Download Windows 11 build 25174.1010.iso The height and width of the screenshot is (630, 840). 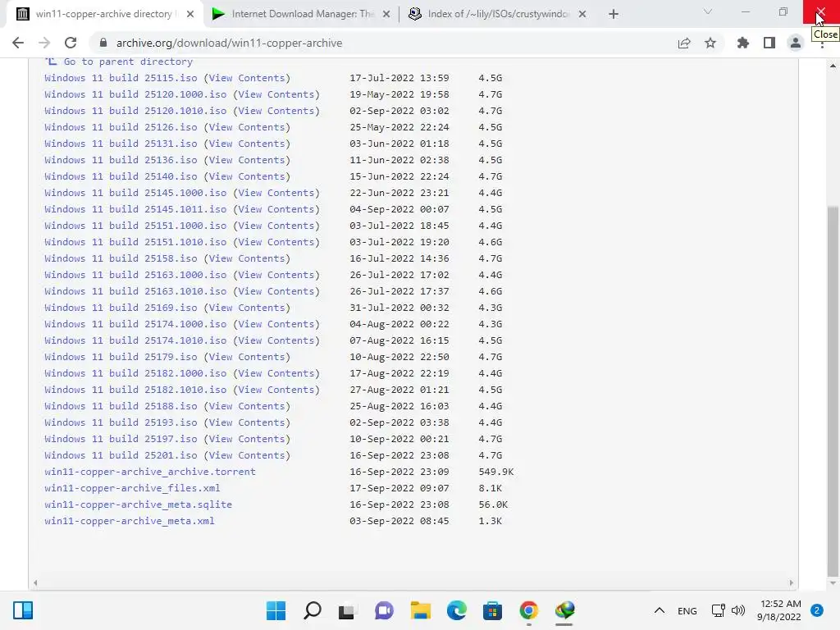[135, 340]
